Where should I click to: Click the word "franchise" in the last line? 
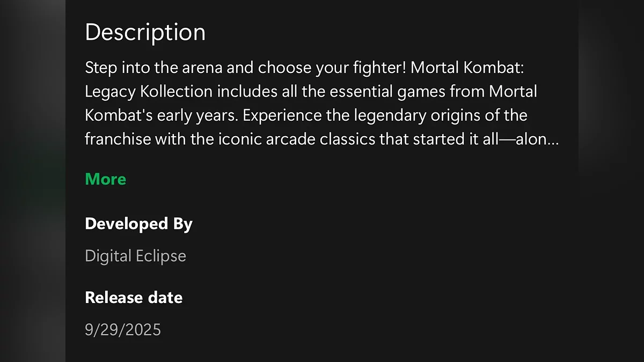[x=118, y=139]
